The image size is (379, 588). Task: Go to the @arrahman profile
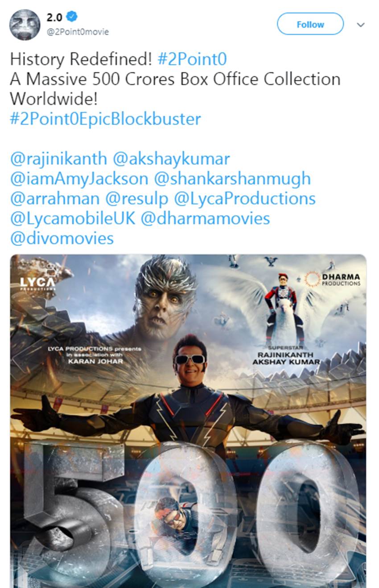tap(55, 198)
